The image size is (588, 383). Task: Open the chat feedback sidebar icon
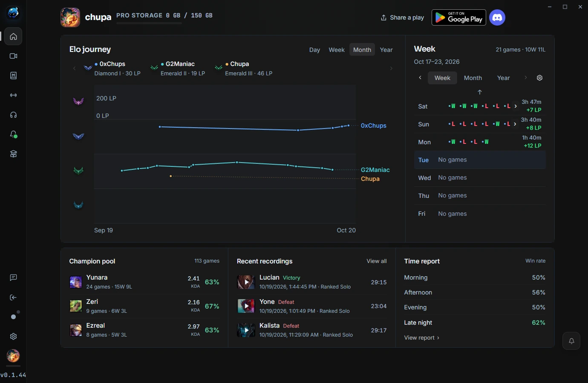[x=13, y=277]
